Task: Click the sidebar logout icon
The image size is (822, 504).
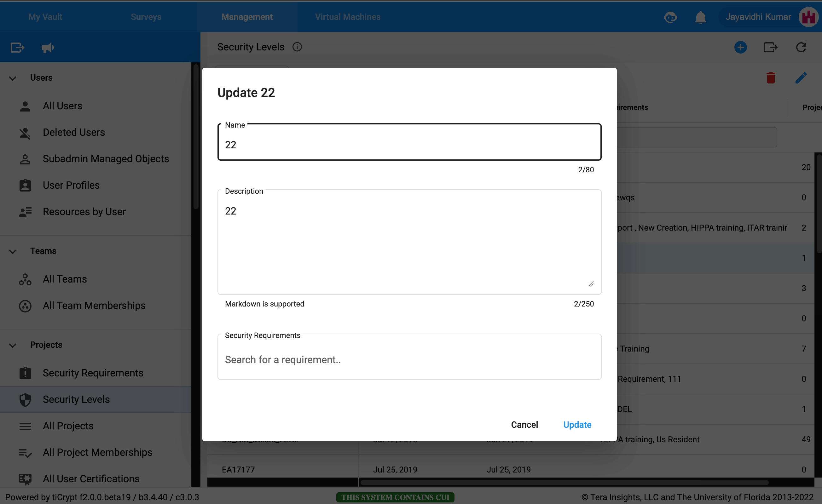Action: (17, 48)
